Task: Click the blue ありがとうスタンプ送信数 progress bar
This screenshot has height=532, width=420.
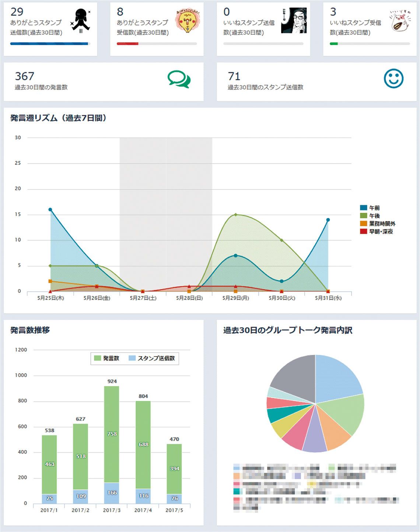Action: 49,44
